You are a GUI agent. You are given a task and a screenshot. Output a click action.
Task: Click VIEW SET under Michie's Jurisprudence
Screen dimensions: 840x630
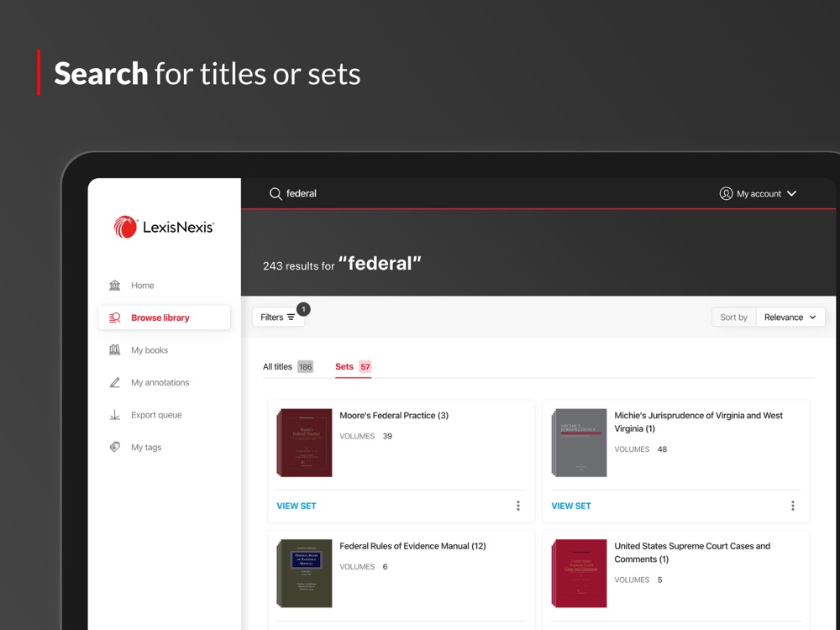(571, 506)
